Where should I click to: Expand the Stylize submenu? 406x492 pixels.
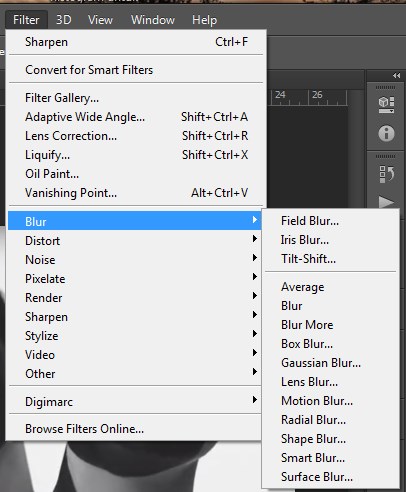point(135,336)
